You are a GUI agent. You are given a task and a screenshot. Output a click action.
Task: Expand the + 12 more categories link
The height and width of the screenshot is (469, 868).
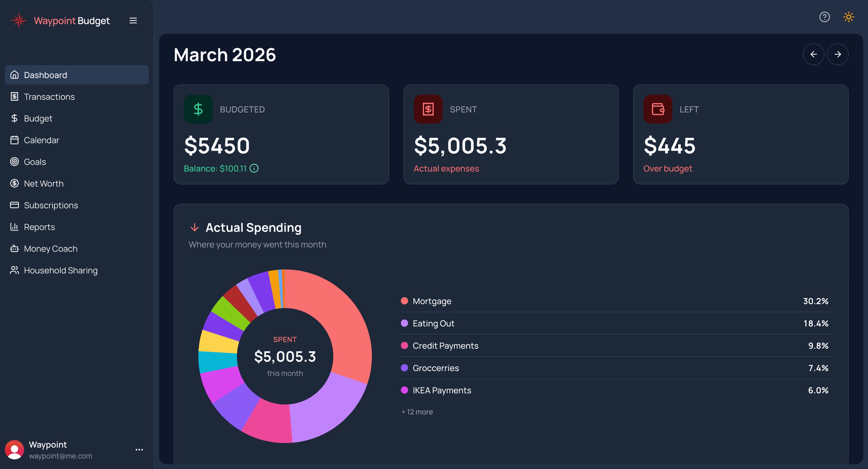417,412
